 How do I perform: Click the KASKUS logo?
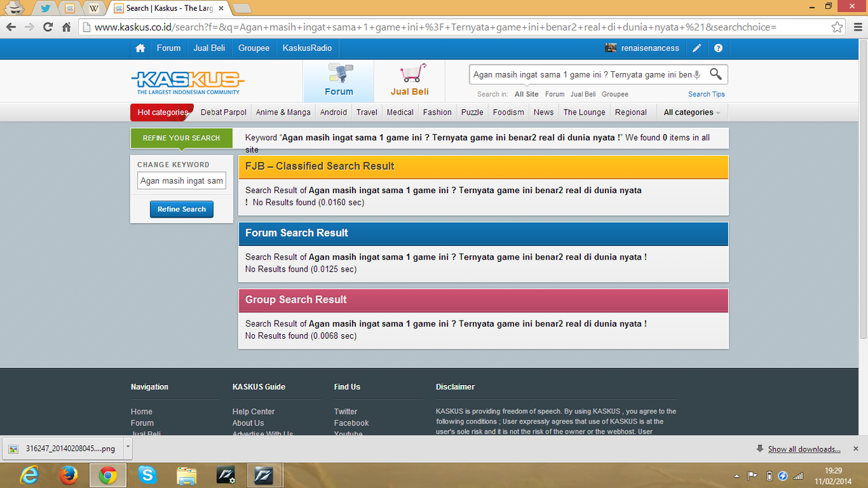pos(187,82)
